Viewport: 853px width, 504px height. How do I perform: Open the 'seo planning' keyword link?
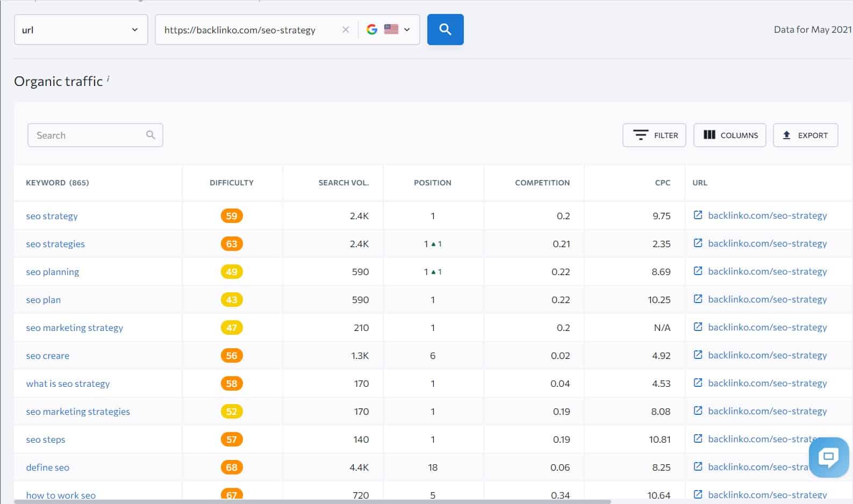pyautogui.click(x=52, y=272)
